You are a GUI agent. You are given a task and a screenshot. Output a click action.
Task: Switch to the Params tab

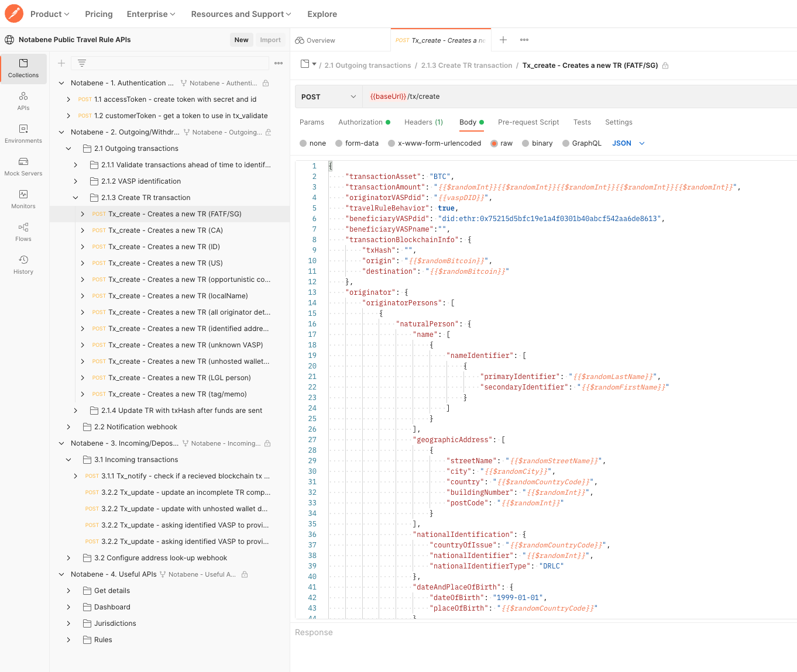pos(312,122)
